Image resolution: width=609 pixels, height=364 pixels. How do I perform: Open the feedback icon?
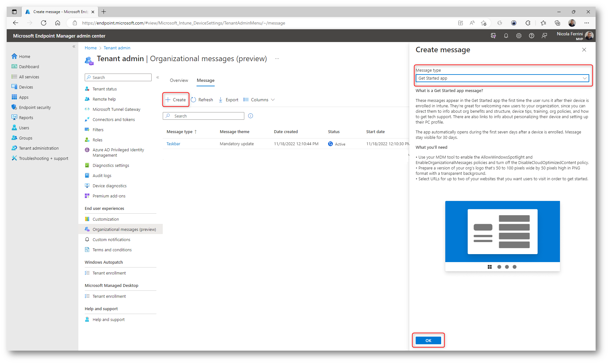[544, 36]
